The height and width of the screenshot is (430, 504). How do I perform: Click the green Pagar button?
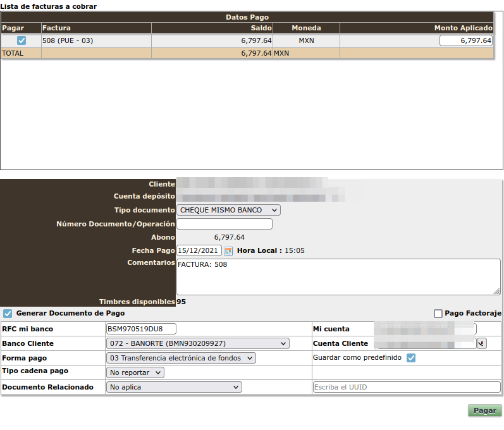click(485, 410)
